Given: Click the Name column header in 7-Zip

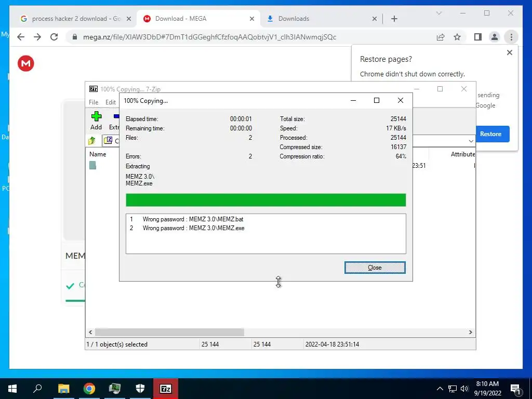Looking at the screenshot, I should (x=98, y=154).
